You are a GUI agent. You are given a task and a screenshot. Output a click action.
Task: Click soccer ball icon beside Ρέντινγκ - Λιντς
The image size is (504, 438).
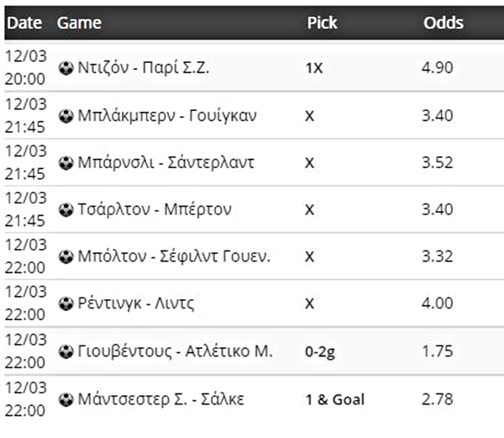[x=66, y=303]
